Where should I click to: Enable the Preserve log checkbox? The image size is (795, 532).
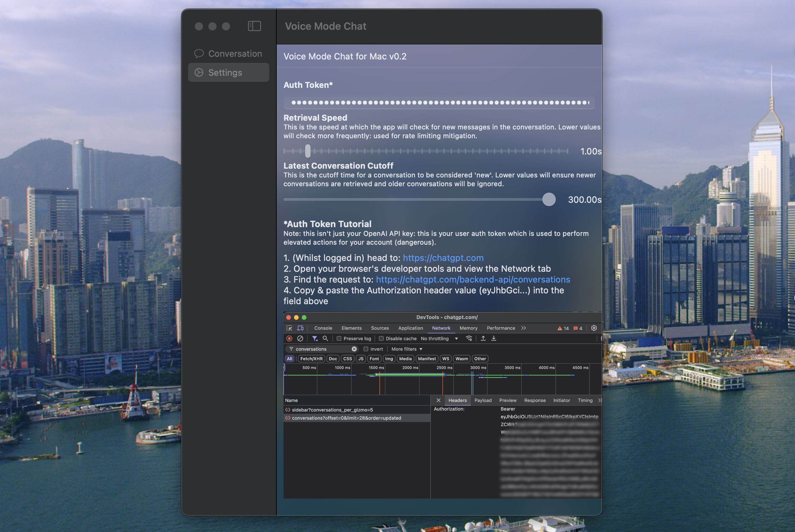click(339, 339)
